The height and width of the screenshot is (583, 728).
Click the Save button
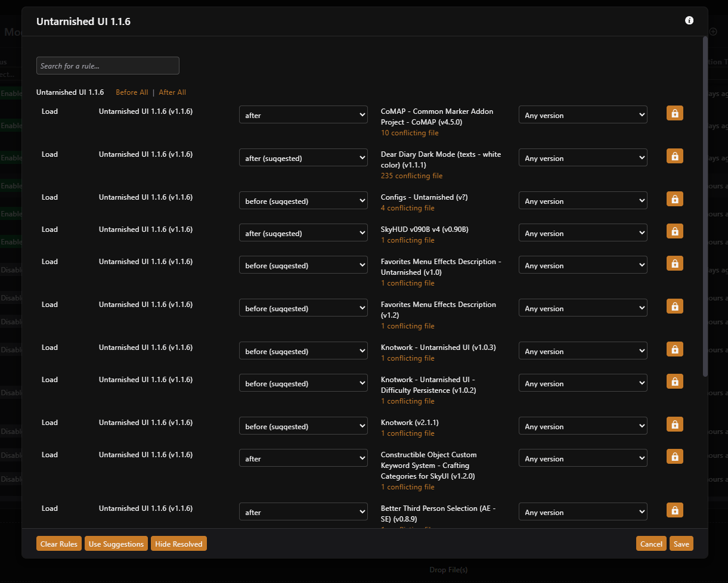681,544
